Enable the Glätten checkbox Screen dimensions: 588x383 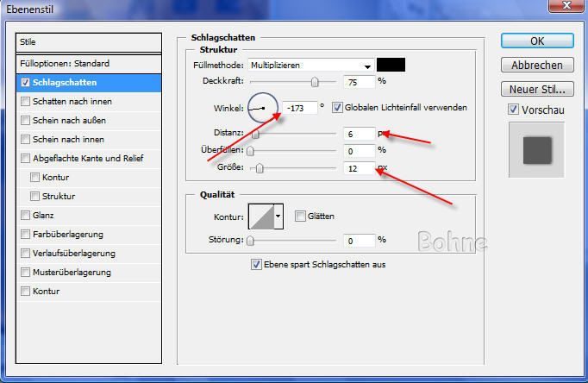300,216
